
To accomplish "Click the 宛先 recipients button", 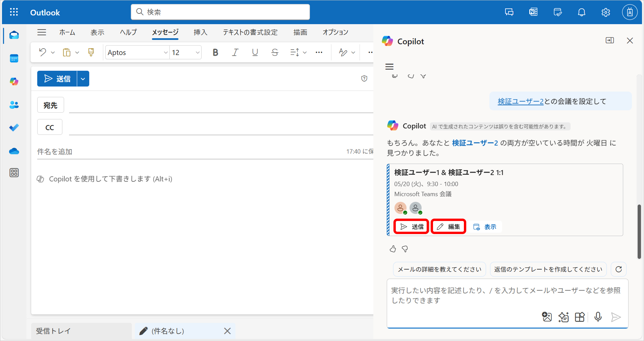I will point(50,105).
